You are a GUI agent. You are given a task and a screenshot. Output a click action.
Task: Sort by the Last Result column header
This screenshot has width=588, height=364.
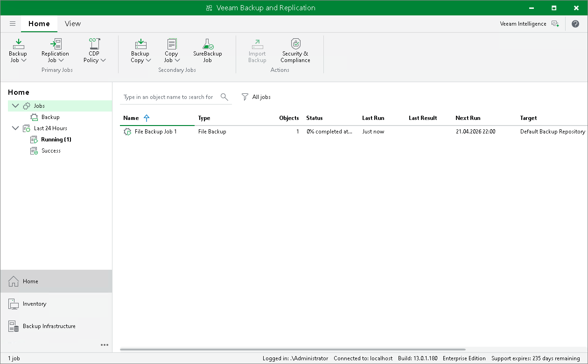click(x=423, y=118)
